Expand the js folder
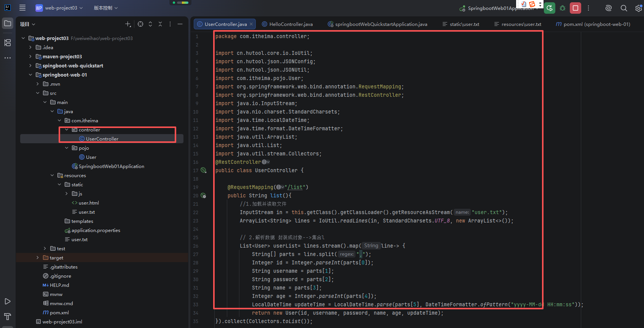 [x=67, y=194]
